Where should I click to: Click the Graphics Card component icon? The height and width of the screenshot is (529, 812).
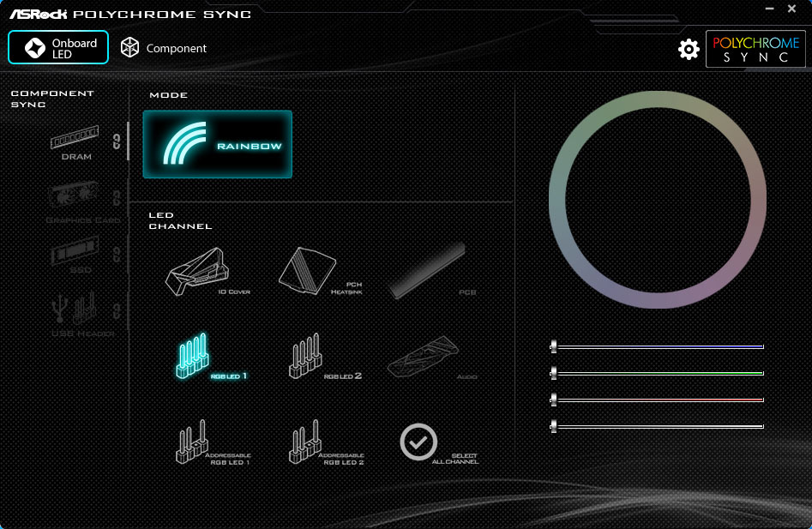tap(74, 195)
